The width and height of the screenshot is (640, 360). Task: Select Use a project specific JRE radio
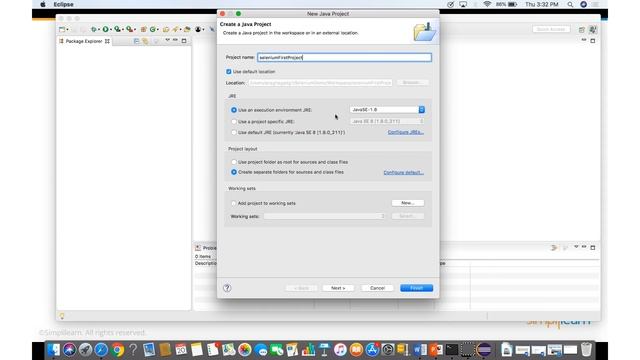point(234,122)
